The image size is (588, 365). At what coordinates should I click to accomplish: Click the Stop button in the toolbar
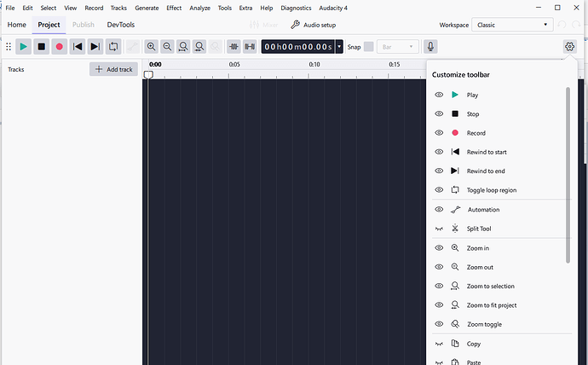tap(42, 47)
